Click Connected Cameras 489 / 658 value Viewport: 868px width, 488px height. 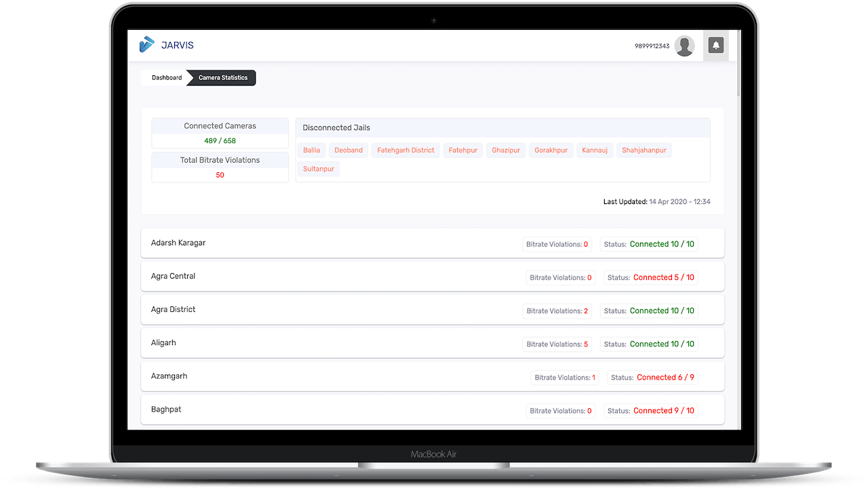tap(220, 141)
